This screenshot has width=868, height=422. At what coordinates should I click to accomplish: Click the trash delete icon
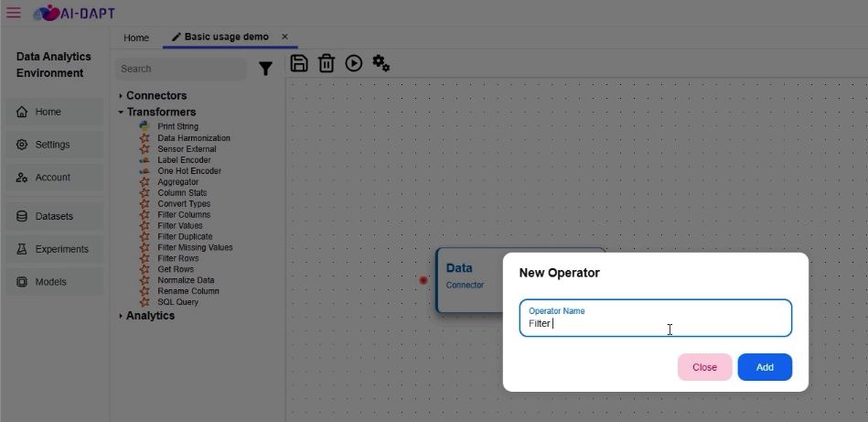(326, 63)
